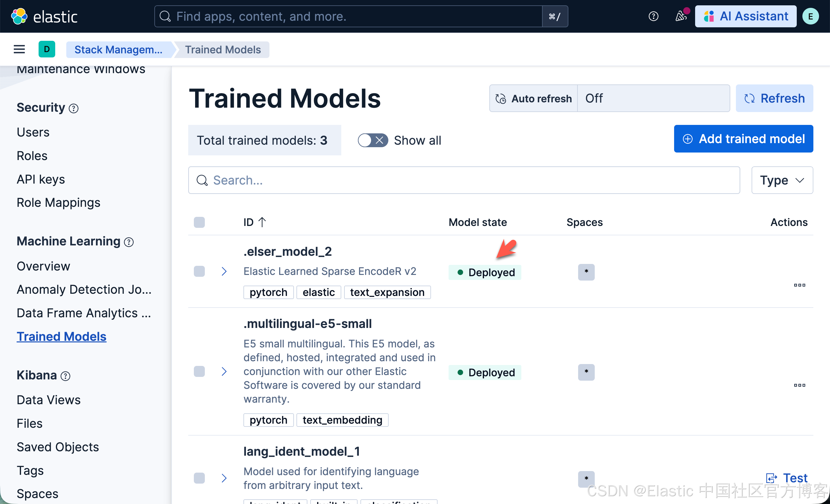Open the newsfeed celebration icon
The width and height of the screenshot is (830, 504).
point(681,16)
